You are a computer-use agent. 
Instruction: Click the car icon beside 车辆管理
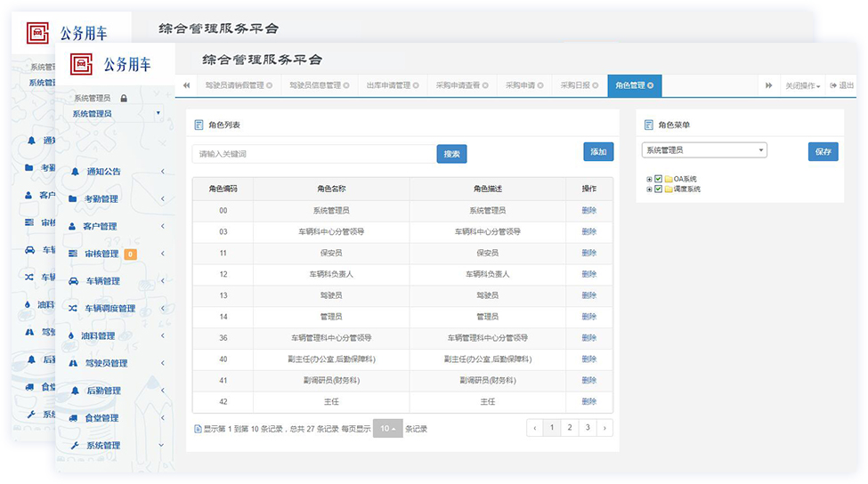[x=73, y=281]
